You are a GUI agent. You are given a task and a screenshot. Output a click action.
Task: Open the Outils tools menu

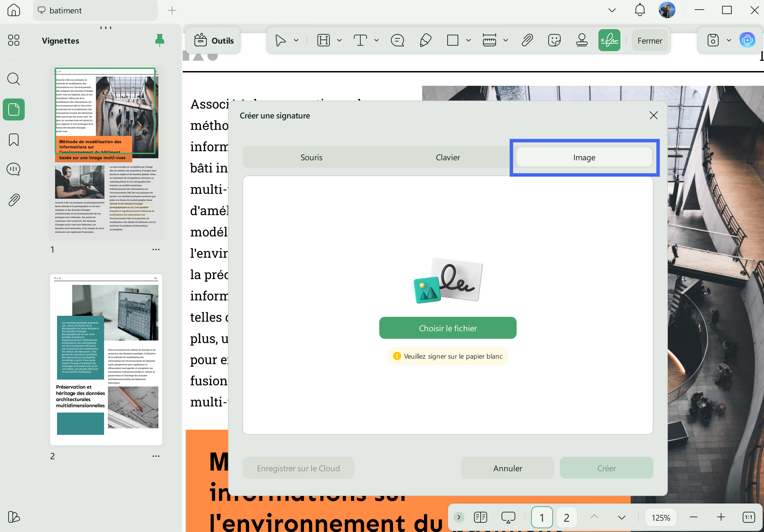(213, 41)
